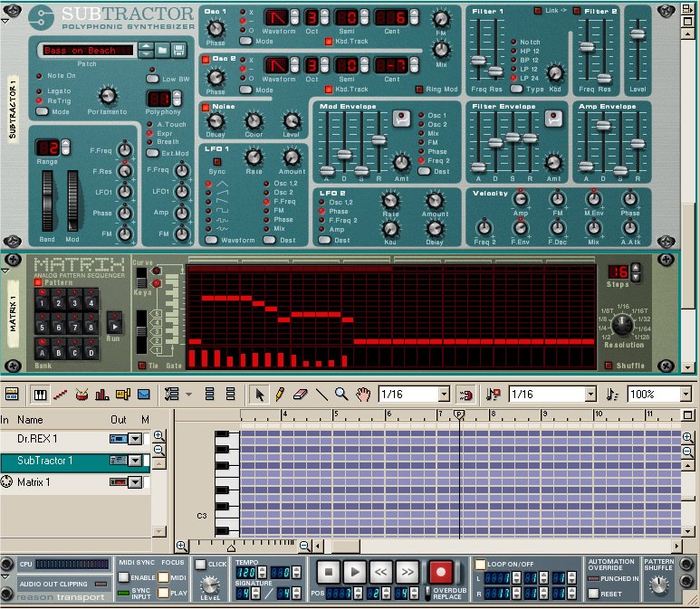Image resolution: width=700 pixels, height=609 pixels.
Task: Toggle quantize notes during recording
Action: pyautogui.click(x=494, y=395)
